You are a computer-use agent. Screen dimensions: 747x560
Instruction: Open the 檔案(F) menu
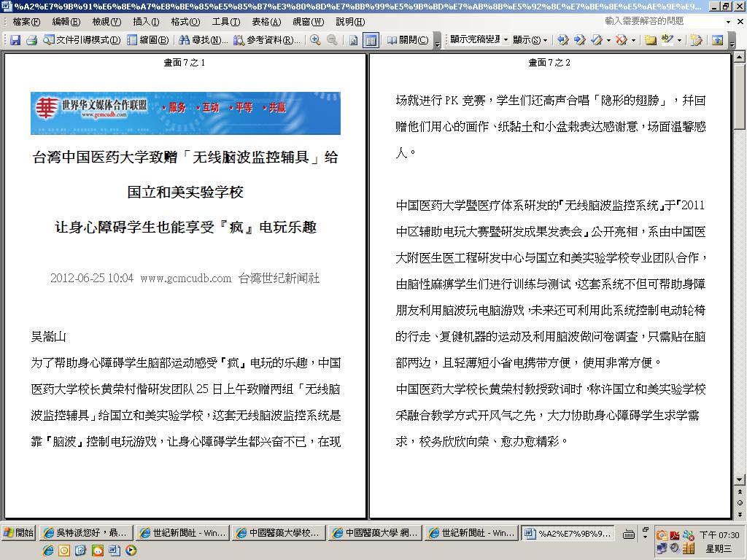coord(27,22)
